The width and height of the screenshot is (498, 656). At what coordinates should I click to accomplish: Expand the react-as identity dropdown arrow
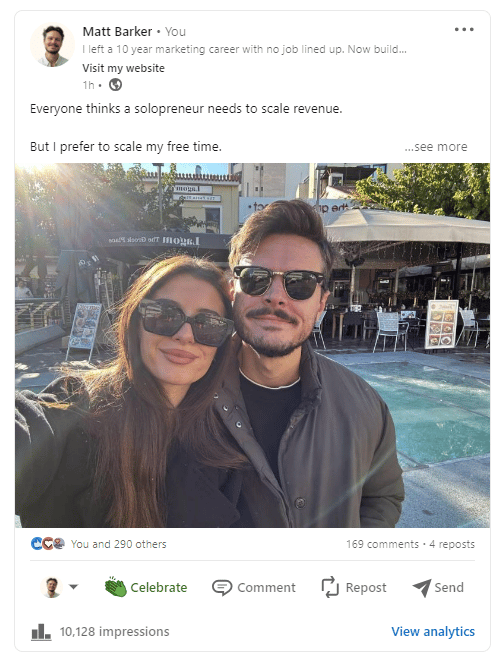[x=74, y=587]
